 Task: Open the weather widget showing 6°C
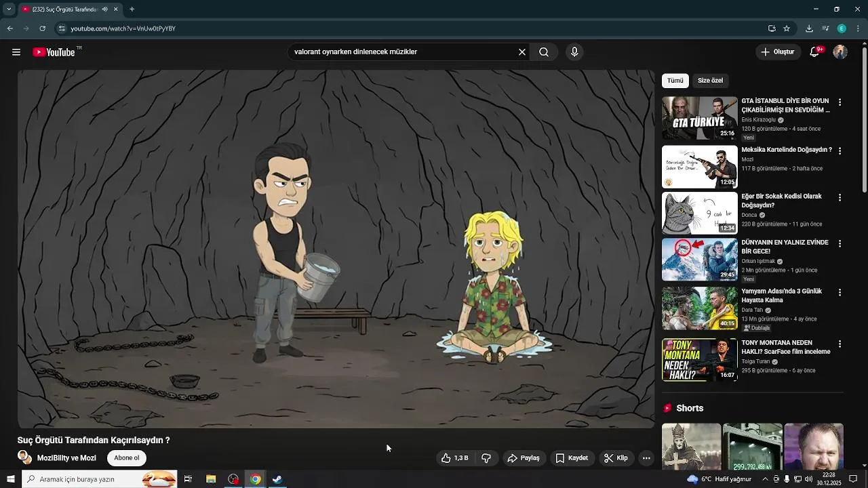pyautogui.click(x=720, y=479)
